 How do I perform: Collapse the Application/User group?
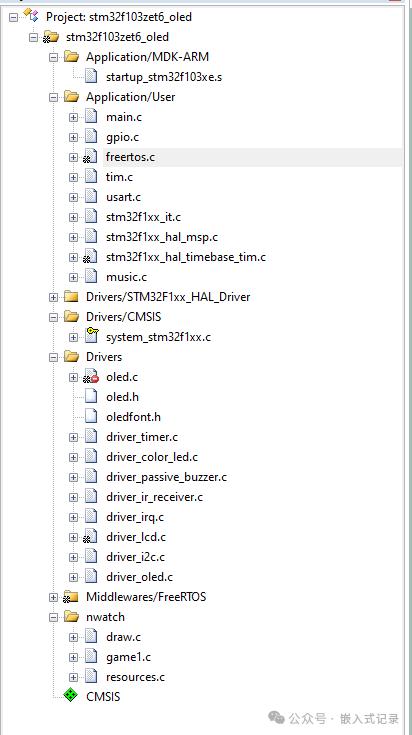pos(53,97)
